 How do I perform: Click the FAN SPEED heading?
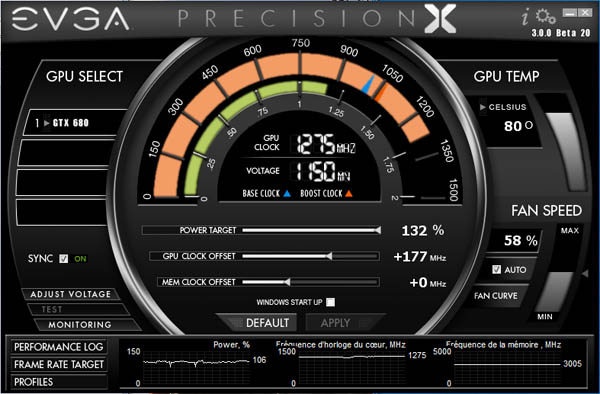pos(546,211)
